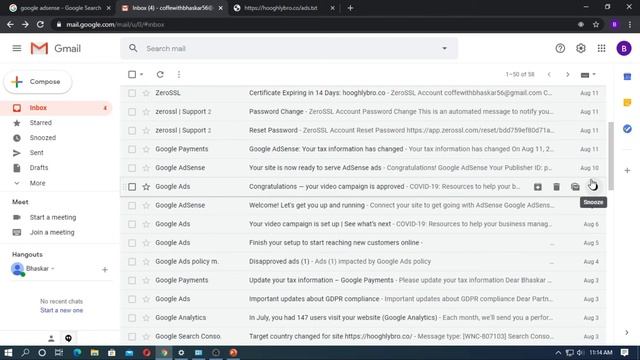Image resolution: width=640 pixels, height=360 pixels.
Task: Bookmark this page with the star icon
Action: point(596,24)
